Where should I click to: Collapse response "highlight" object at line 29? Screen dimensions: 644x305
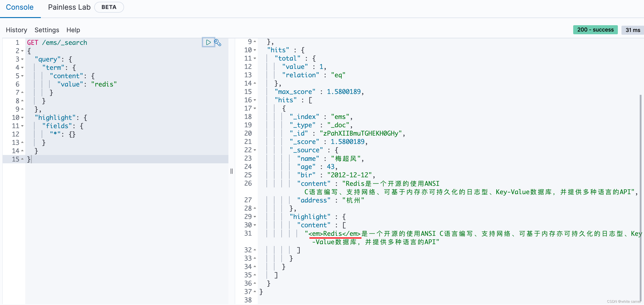click(x=255, y=216)
